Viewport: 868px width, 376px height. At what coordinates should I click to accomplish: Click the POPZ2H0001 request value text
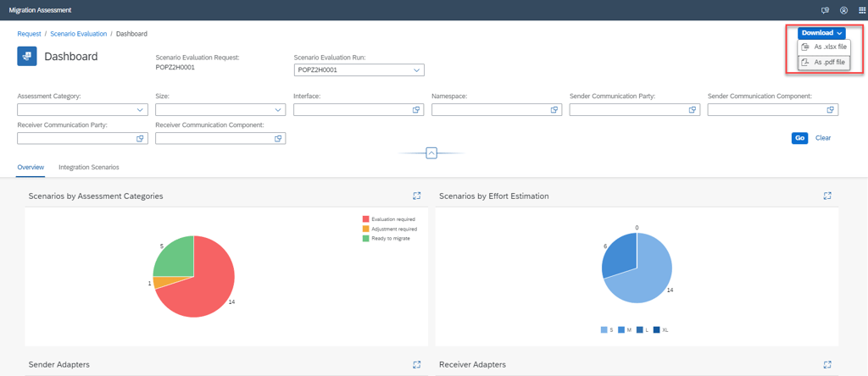tap(175, 67)
